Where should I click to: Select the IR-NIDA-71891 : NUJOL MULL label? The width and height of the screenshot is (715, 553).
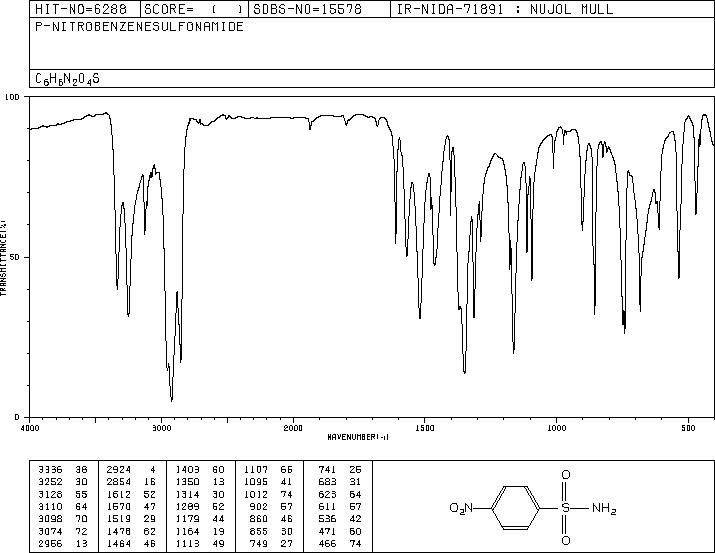(x=505, y=9)
